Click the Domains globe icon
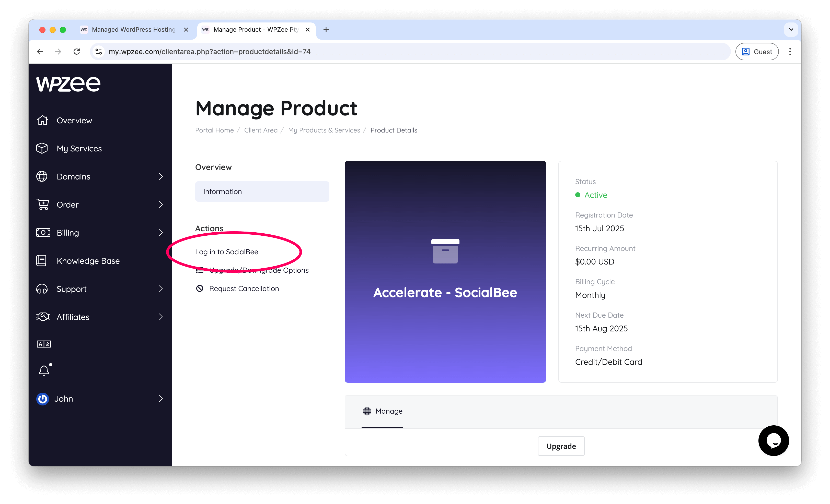830x504 pixels. point(42,176)
